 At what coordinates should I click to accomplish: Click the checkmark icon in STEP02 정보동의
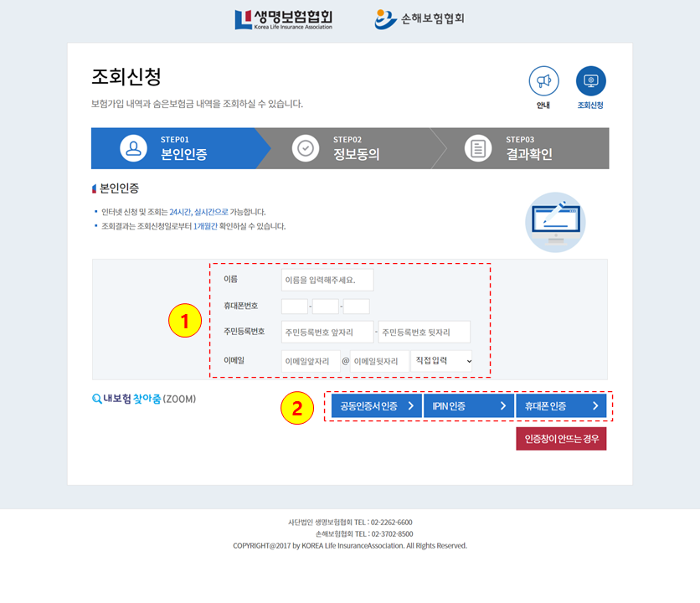(306, 147)
